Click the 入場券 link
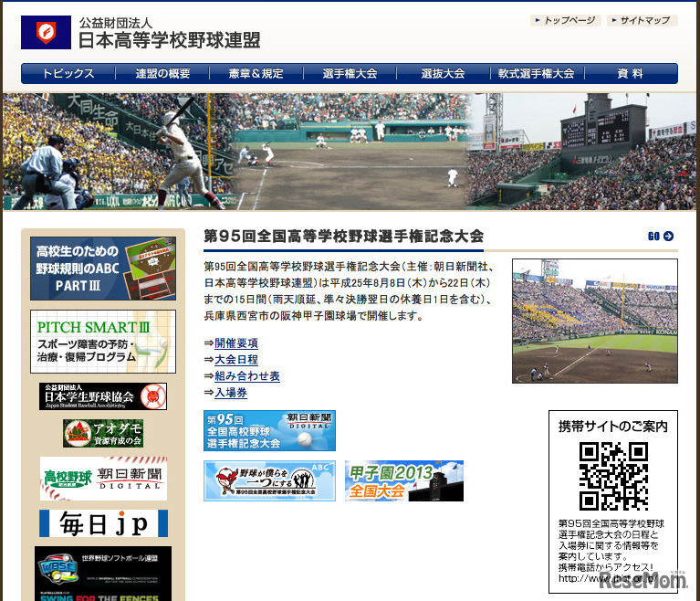The height and width of the screenshot is (601, 700). pyautogui.click(x=231, y=393)
